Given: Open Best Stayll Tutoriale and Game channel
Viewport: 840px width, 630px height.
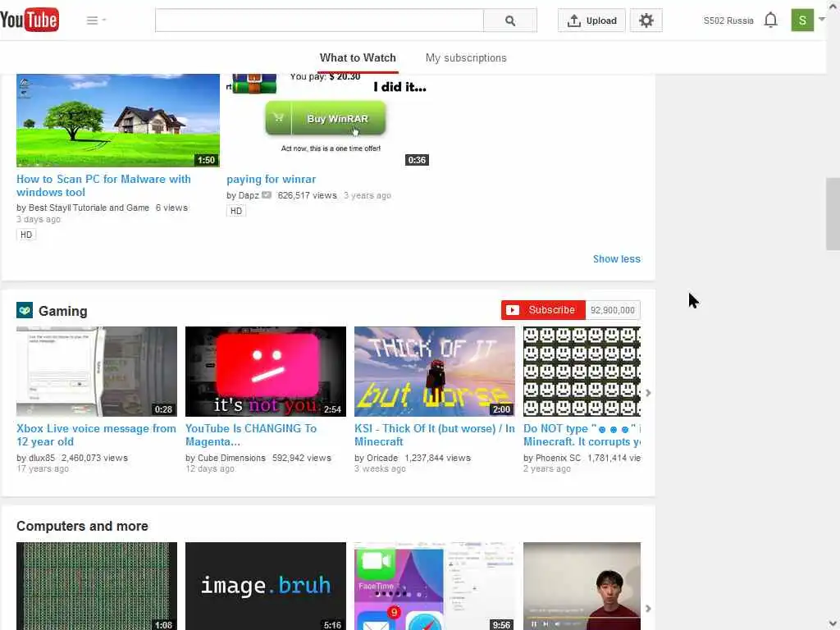Looking at the screenshot, I should [x=89, y=208].
